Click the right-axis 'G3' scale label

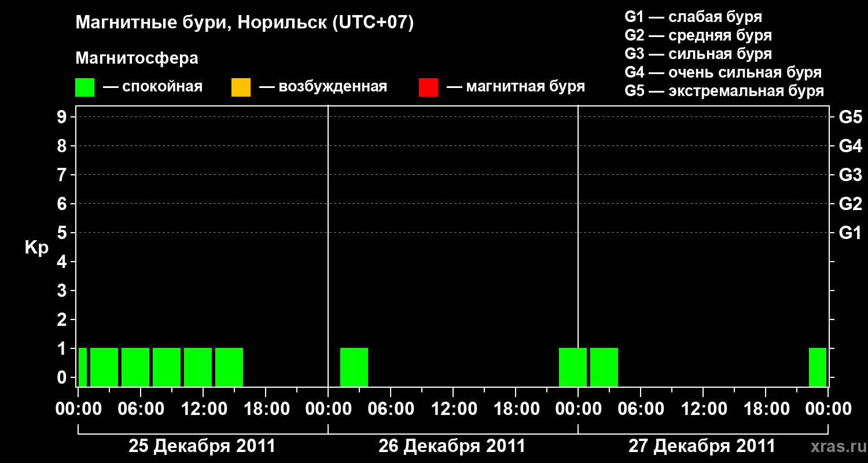coord(851,175)
